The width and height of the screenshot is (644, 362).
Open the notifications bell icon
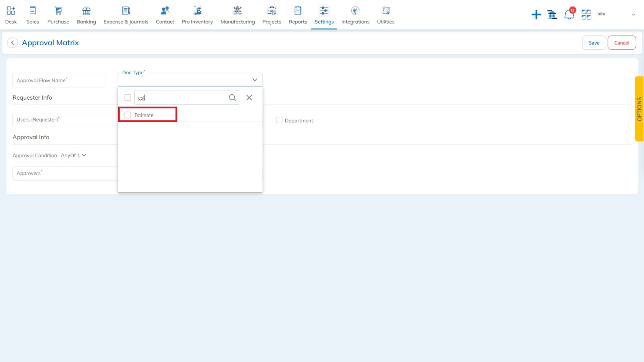[x=569, y=14]
